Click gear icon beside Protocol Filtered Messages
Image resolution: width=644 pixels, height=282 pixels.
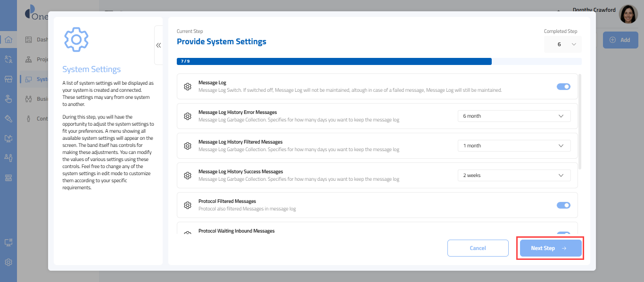click(x=188, y=205)
